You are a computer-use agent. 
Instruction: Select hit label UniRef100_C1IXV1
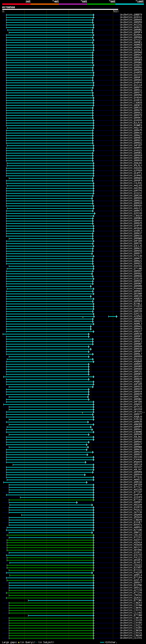[131, 638]
